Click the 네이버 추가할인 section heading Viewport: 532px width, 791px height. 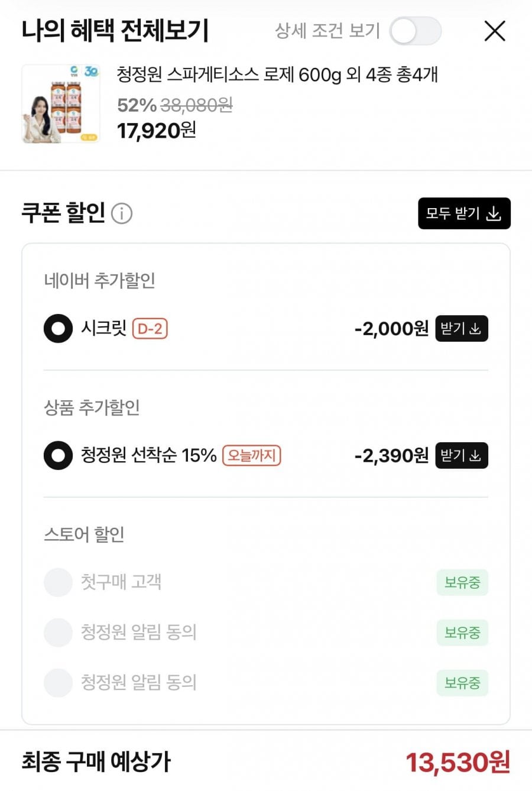pos(99,280)
